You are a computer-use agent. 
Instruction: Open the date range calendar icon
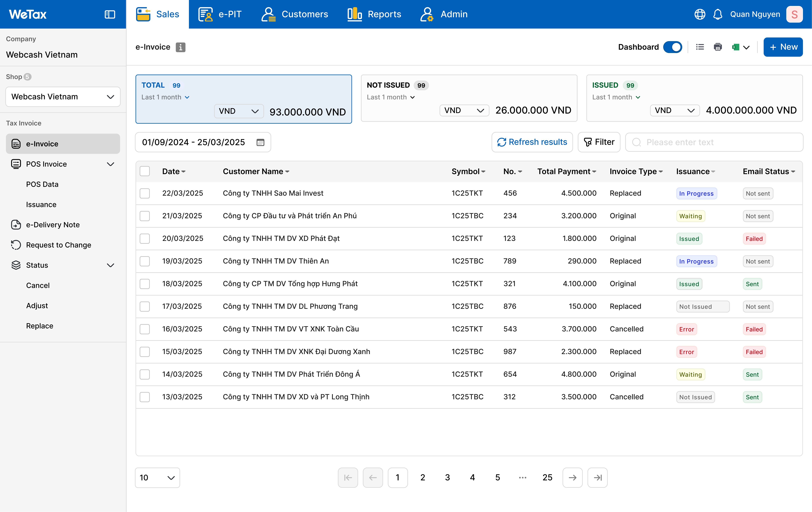(x=260, y=142)
